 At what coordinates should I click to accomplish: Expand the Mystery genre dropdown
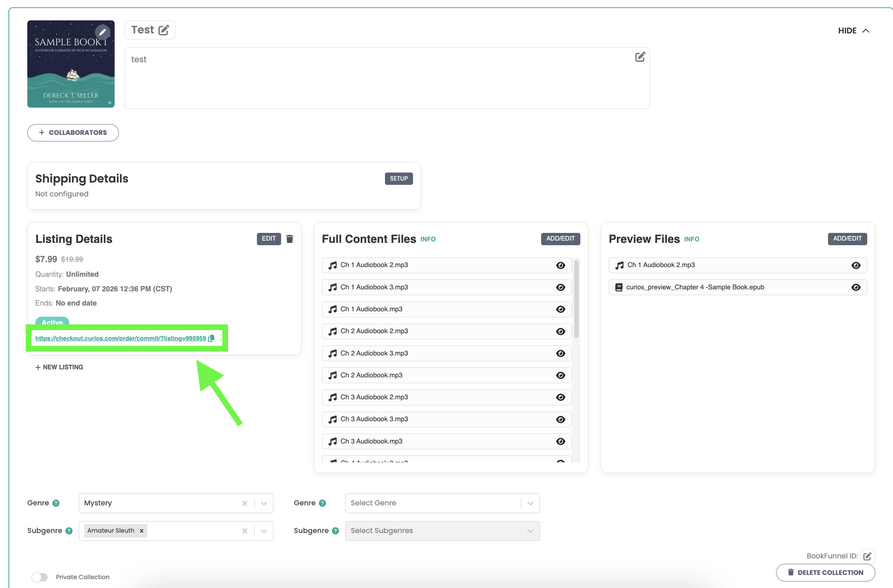tap(264, 503)
